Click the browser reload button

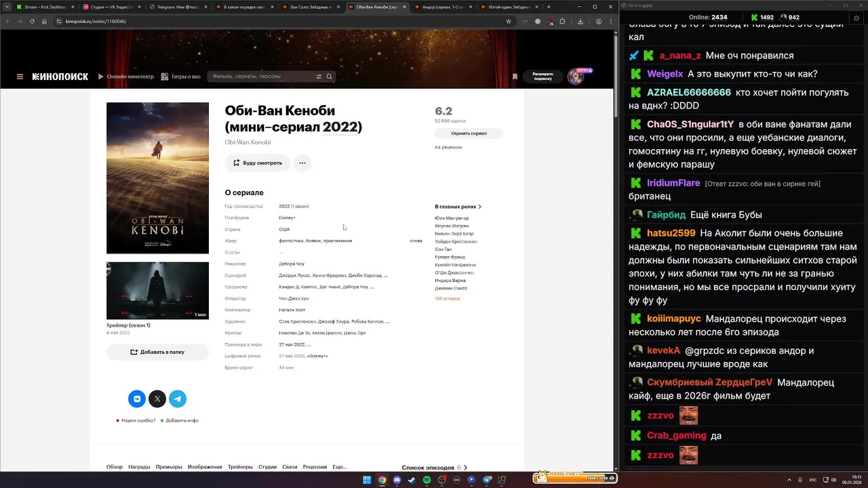[32, 21]
